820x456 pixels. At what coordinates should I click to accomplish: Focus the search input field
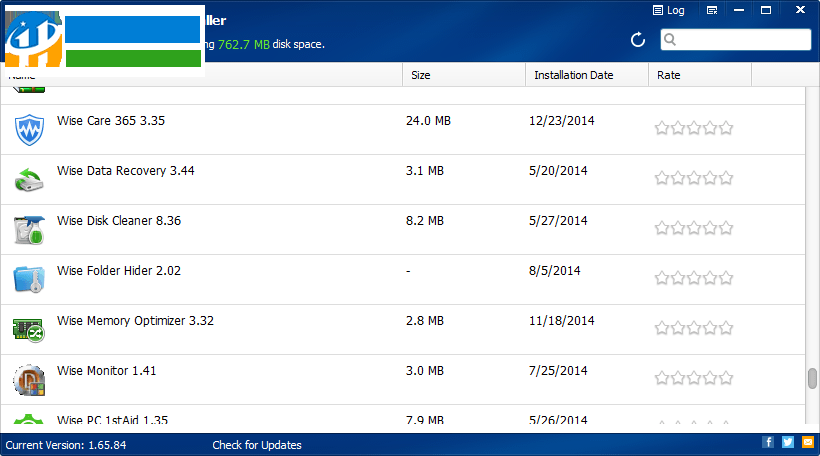tap(736, 40)
